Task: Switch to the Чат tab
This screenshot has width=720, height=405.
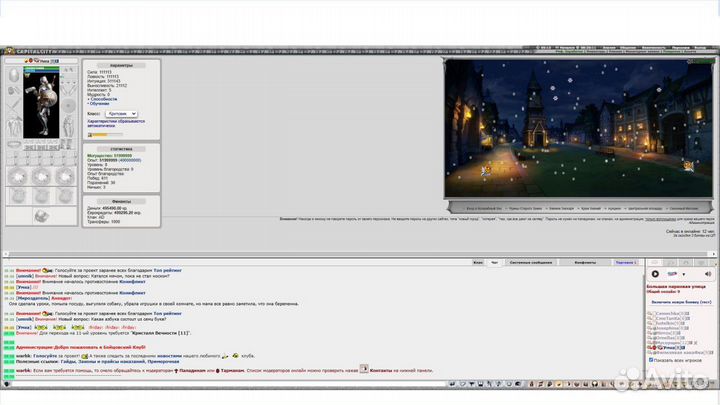Action: (494, 261)
